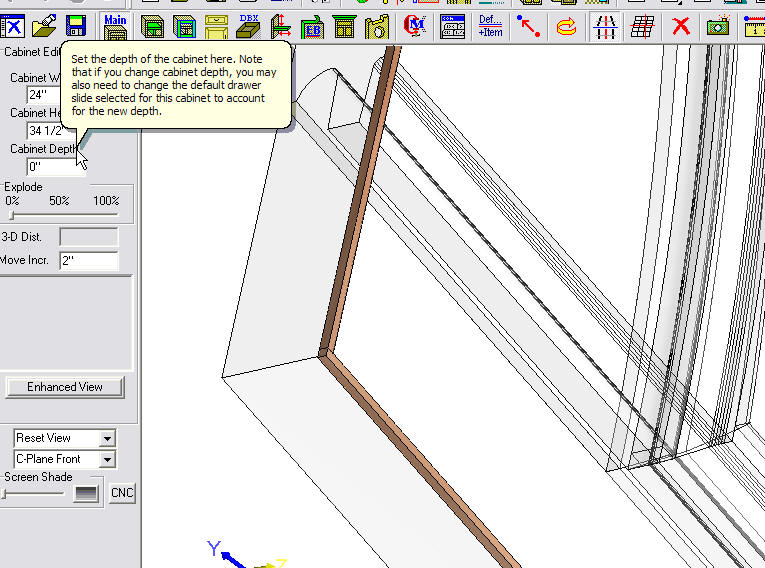Select the yellow cabinet with crown molding icon
The width and height of the screenshot is (765, 568).
pyautogui.click(x=344, y=26)
